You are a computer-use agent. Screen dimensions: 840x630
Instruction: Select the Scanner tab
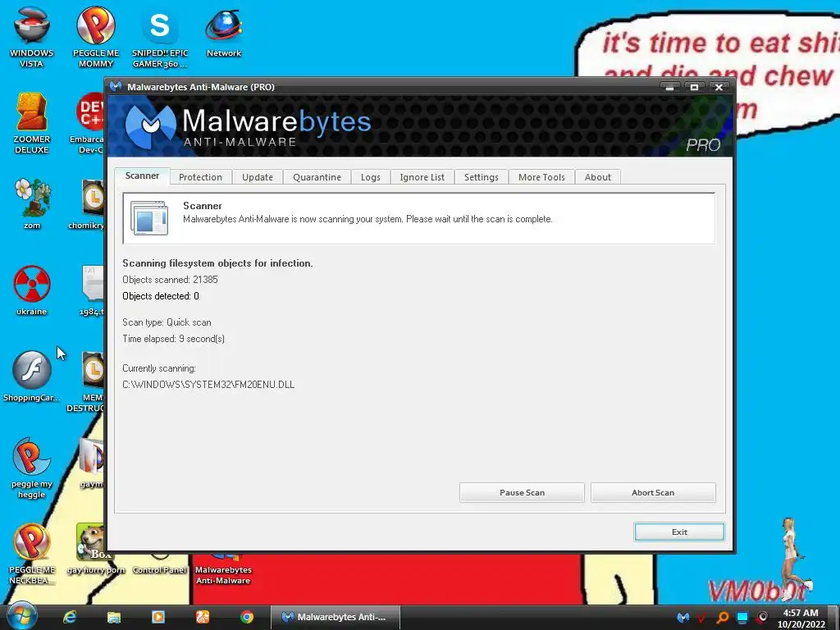pos(142,176)
